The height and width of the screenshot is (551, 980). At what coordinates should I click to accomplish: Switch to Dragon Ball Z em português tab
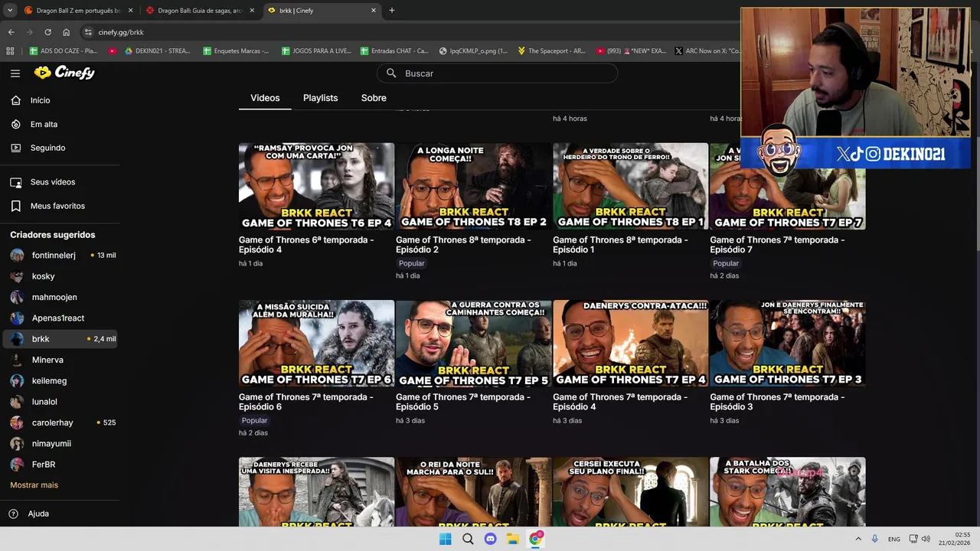click(77, 11)
